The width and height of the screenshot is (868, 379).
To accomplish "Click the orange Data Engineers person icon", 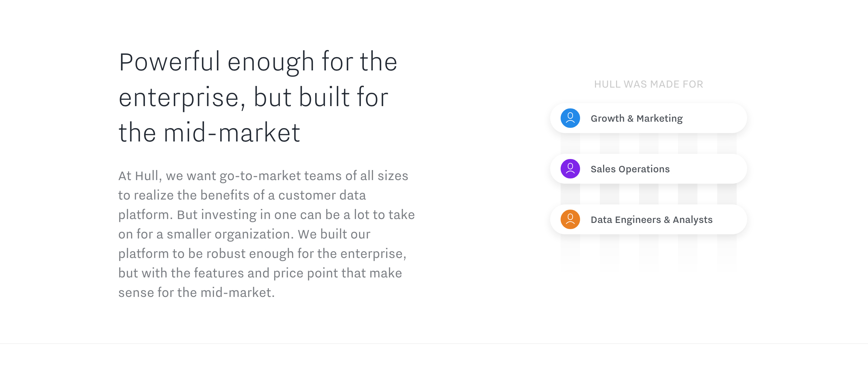I will click(570, 219).
